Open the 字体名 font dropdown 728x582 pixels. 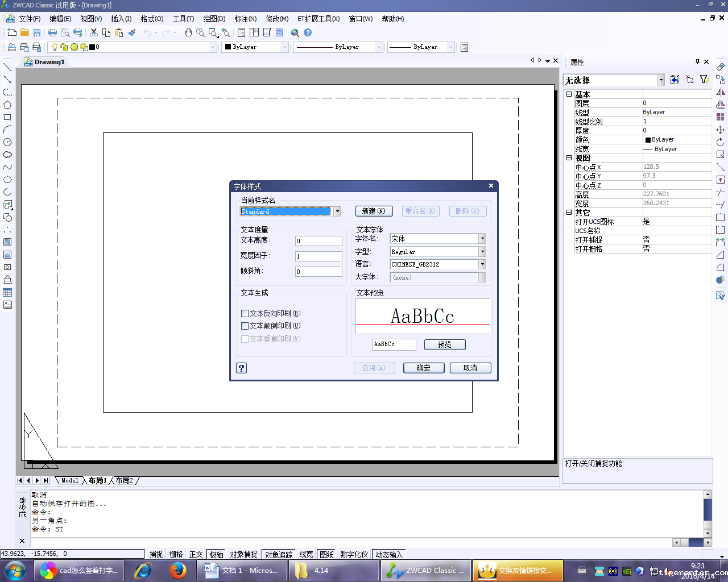[x=482, y=239]
